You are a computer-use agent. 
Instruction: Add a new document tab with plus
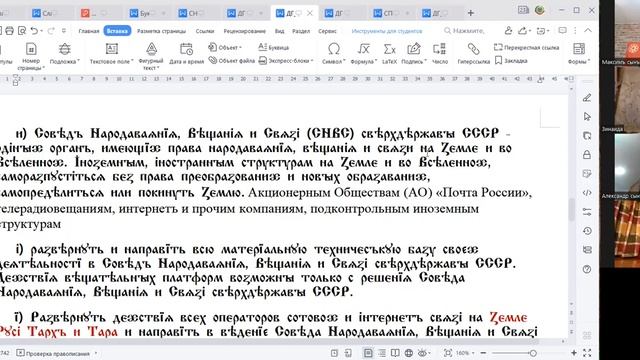point(471,13)
